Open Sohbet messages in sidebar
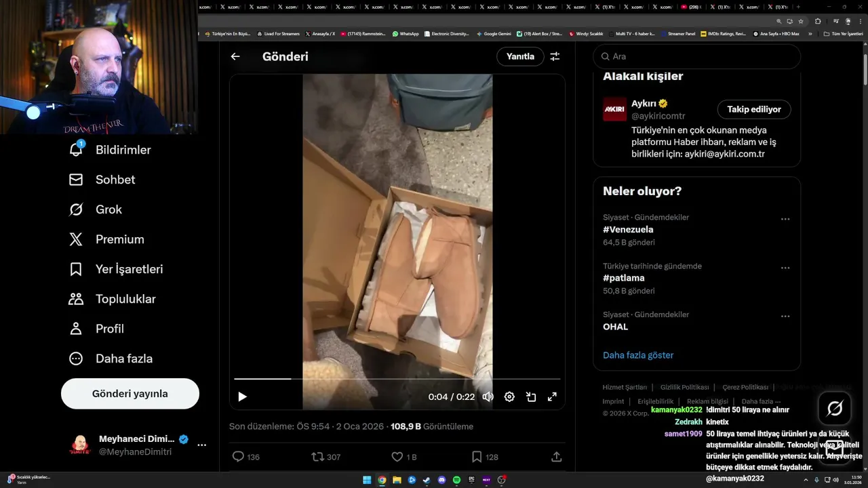 (x=102, y=180)
